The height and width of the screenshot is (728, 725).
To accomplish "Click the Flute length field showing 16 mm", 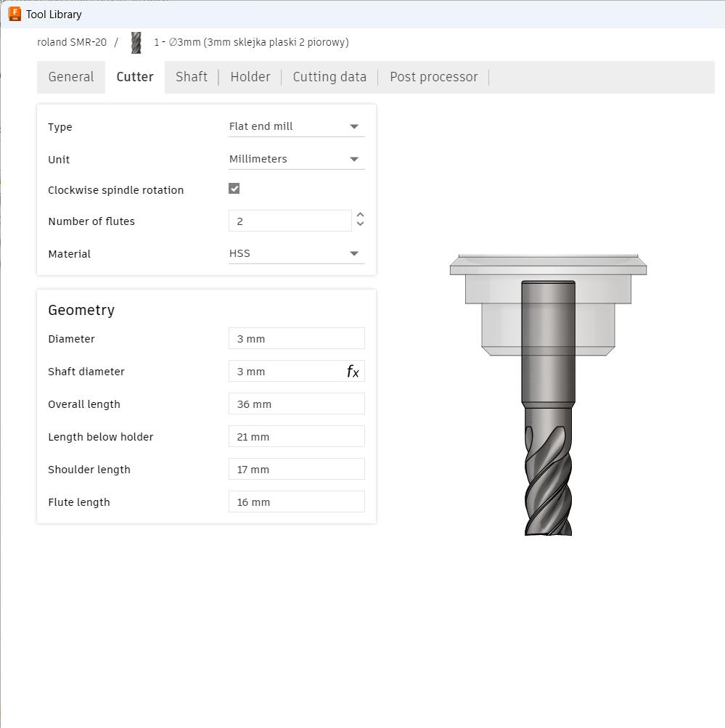I will click(x=297, y=502).
